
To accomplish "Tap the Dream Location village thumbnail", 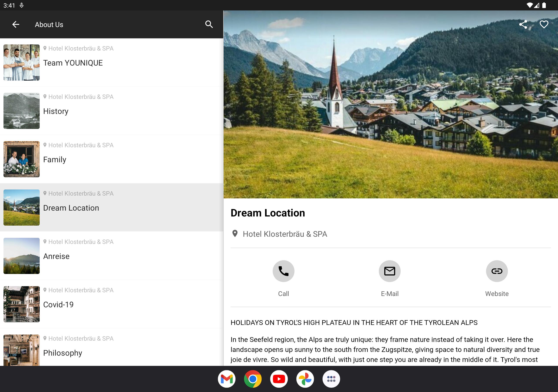I will [x=21, y=207].
